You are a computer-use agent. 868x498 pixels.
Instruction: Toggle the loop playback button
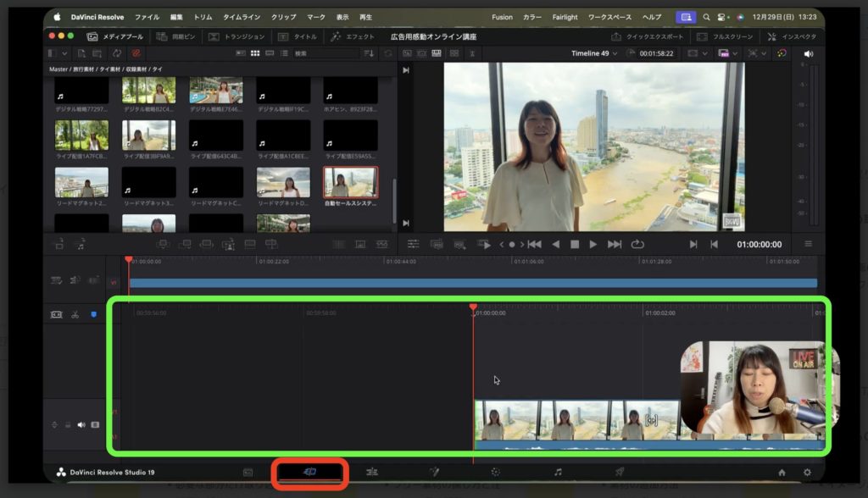pyautogui.click(x=637, y=244)
